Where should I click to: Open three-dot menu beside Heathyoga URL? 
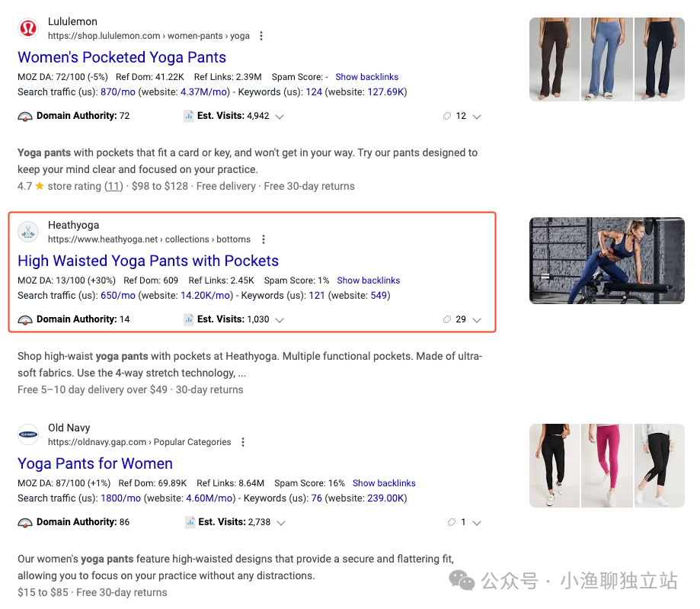[264, 239]
